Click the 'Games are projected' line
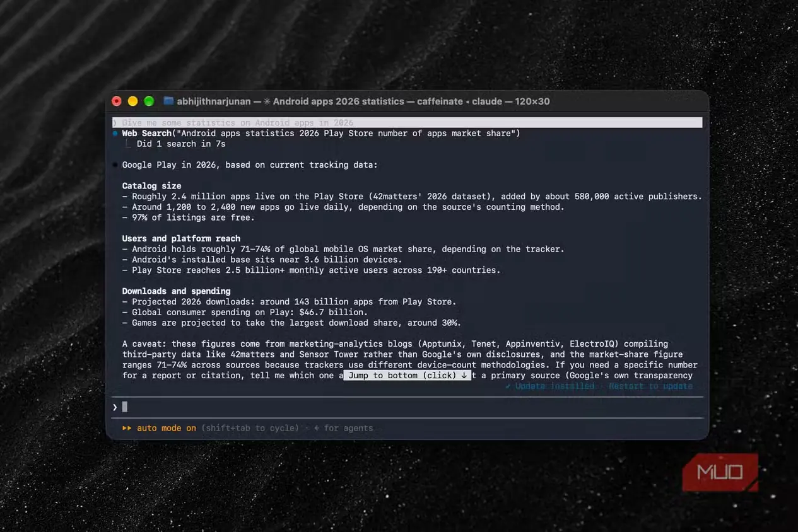This screenshot has width=798, height=532. pos(291,323)
